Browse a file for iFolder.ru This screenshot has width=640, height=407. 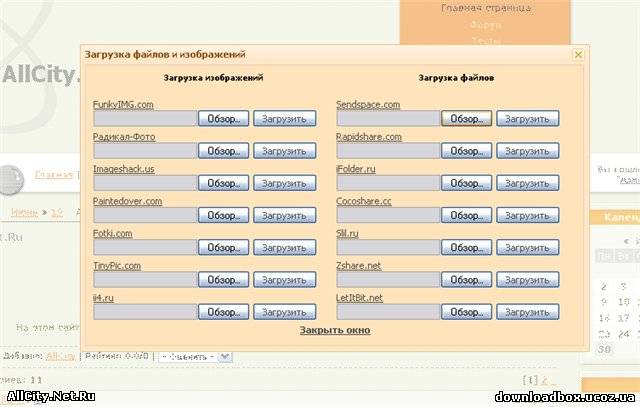click(x=467, y=183)
